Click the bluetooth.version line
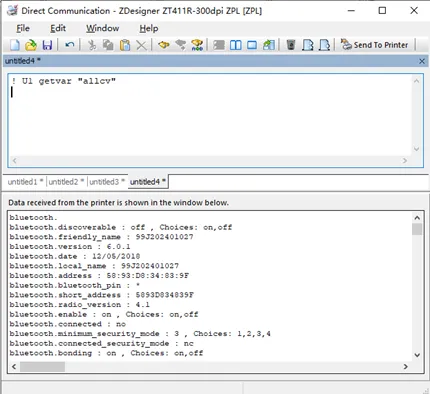This screenshot has width=430, height=394. click(70, 247)
